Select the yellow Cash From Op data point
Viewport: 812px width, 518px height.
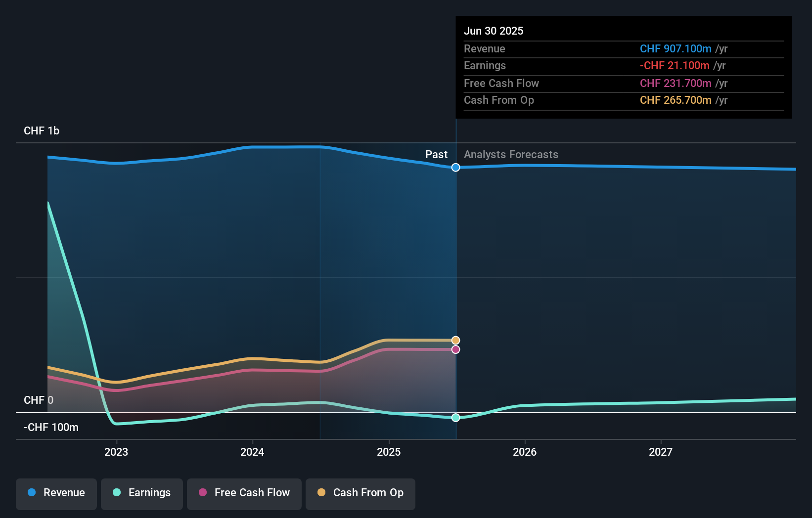[455, 340]
